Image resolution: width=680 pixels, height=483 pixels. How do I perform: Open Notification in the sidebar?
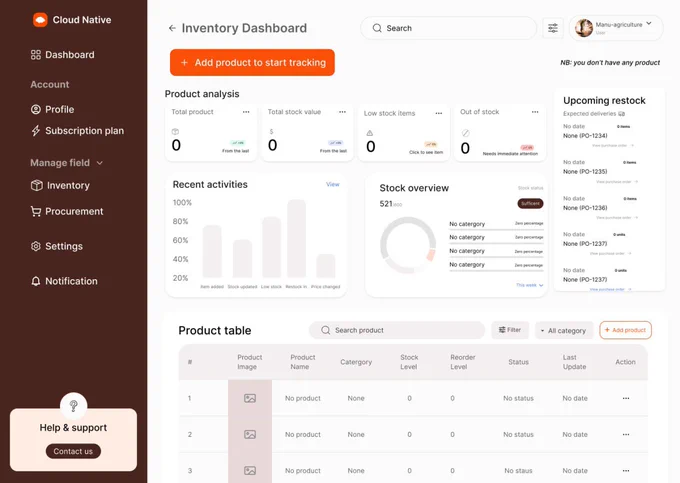click(64, 281)
